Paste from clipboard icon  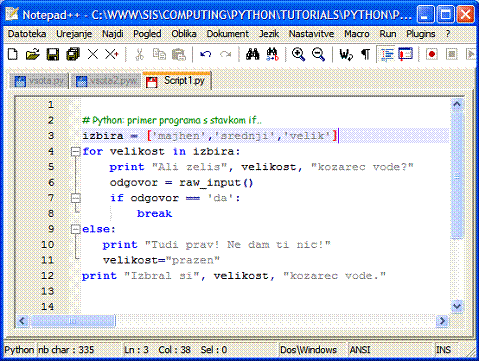point(179,54)
